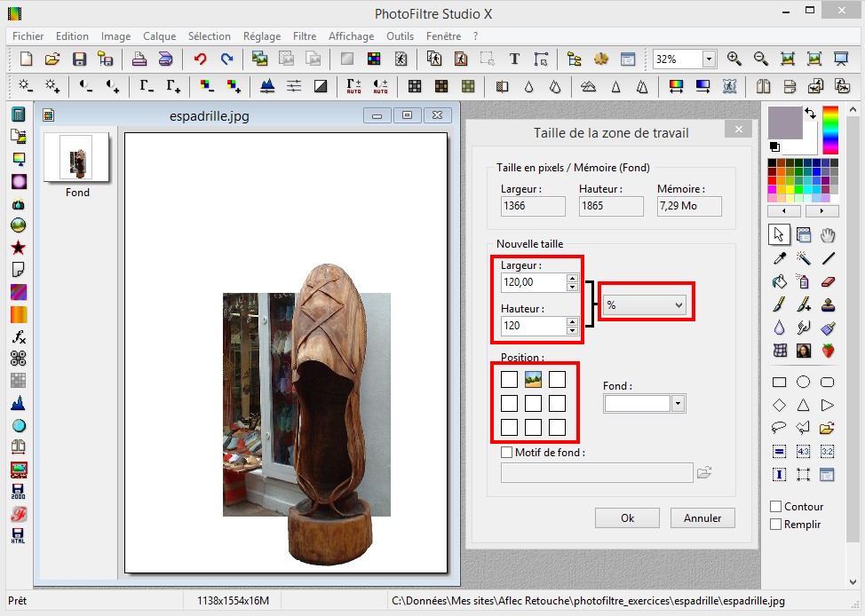
Task: Confirm the canvas size with Ok
Action: [627, 517]
